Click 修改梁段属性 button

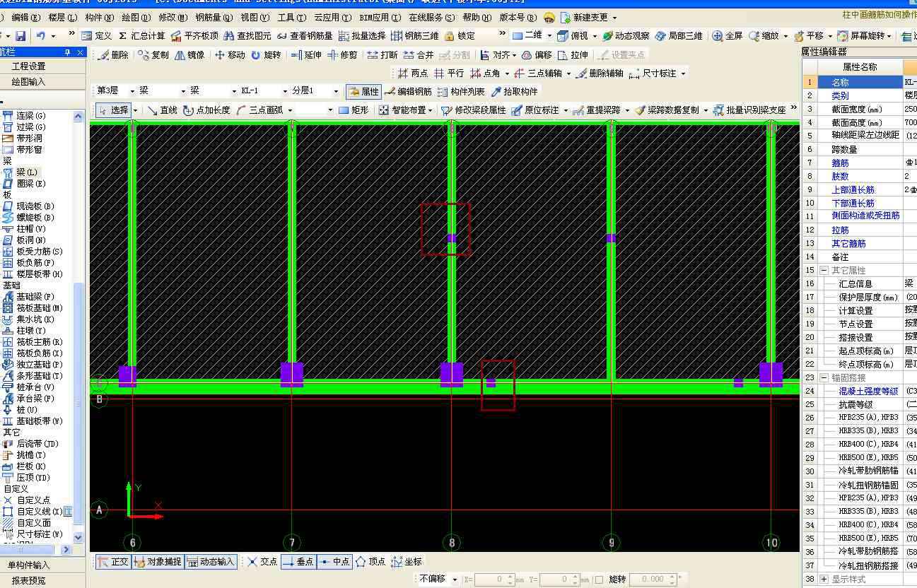(474, 110)
